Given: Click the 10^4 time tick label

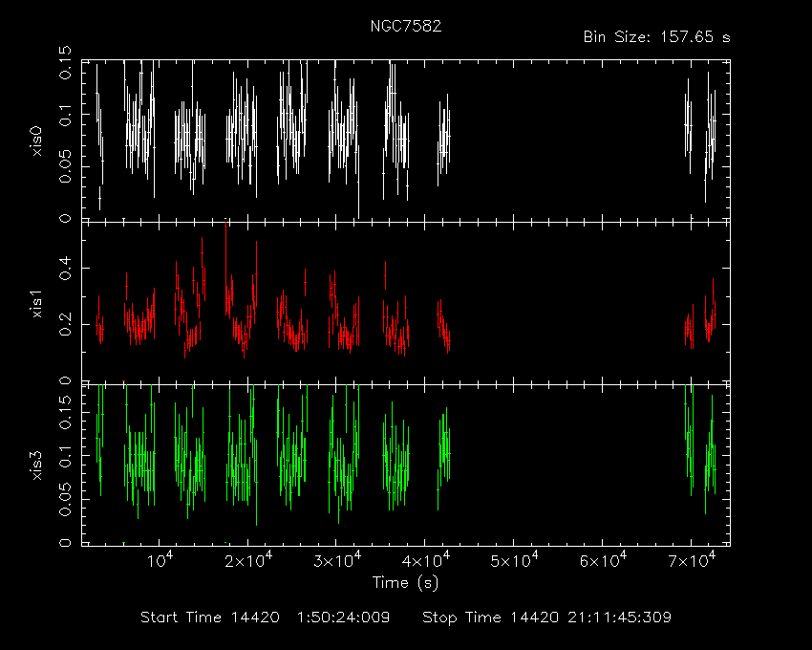Looking at the screenshot, I should click(160, 560).
